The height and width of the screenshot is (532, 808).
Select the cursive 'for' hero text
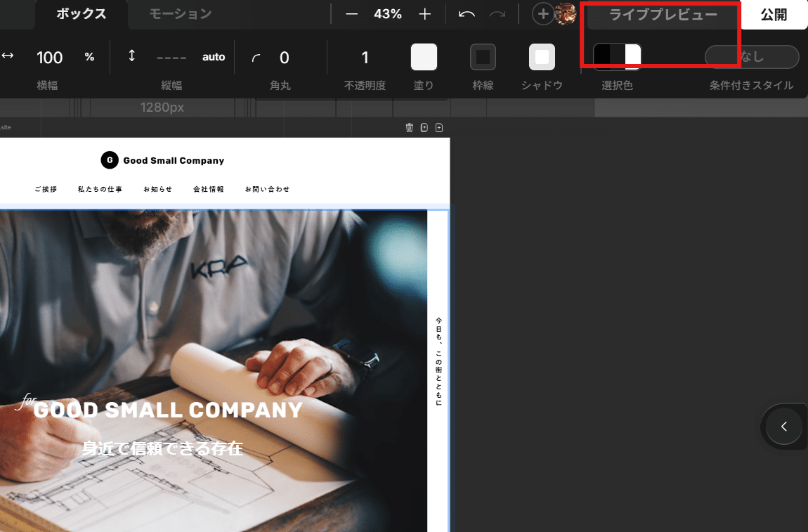click(x=27, y=401)
